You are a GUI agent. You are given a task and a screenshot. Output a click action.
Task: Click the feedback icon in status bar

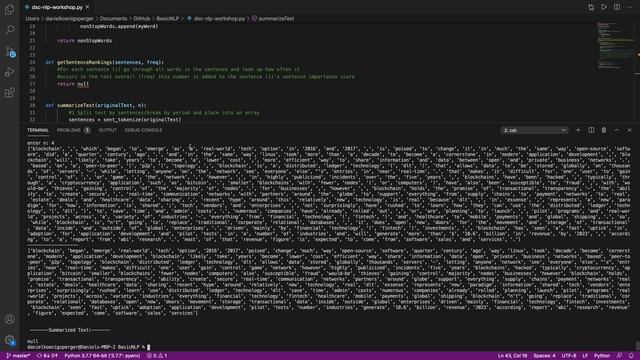click(619, 356)
